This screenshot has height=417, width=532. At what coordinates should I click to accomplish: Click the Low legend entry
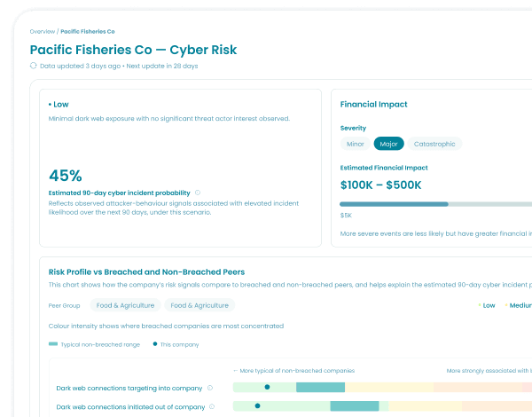click(487, 305)
